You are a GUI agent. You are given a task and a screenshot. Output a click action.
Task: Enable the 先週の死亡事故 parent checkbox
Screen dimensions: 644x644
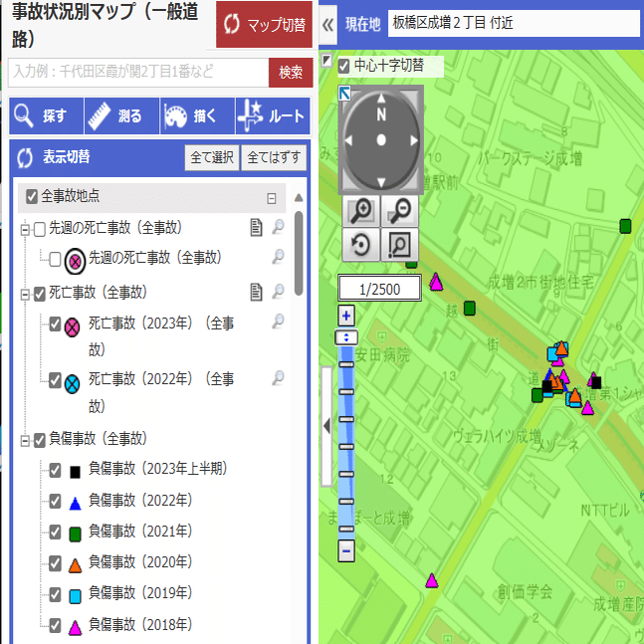coord(40,229)
